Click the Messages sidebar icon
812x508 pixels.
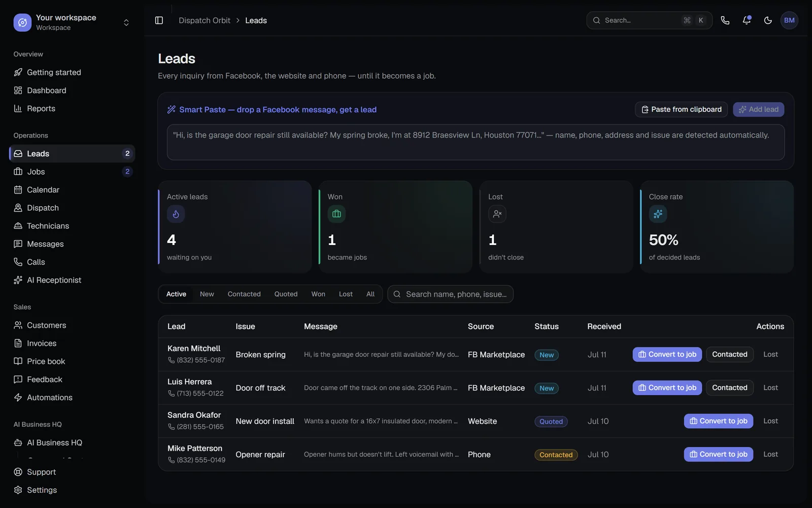click(x=18, y=244)
